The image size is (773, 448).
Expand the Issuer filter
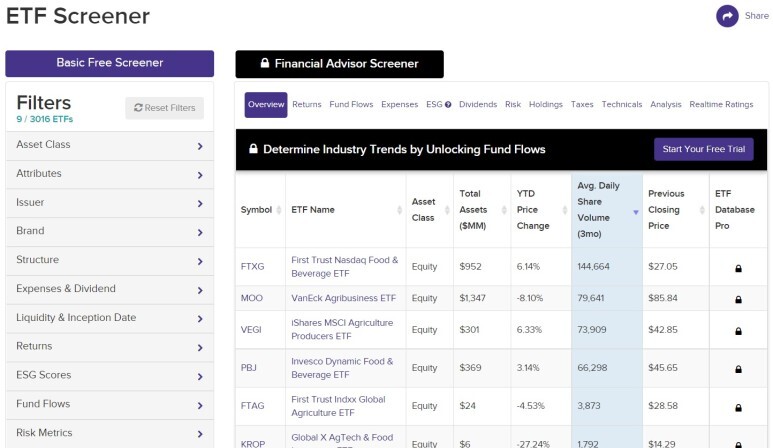(x=109, y=203)
